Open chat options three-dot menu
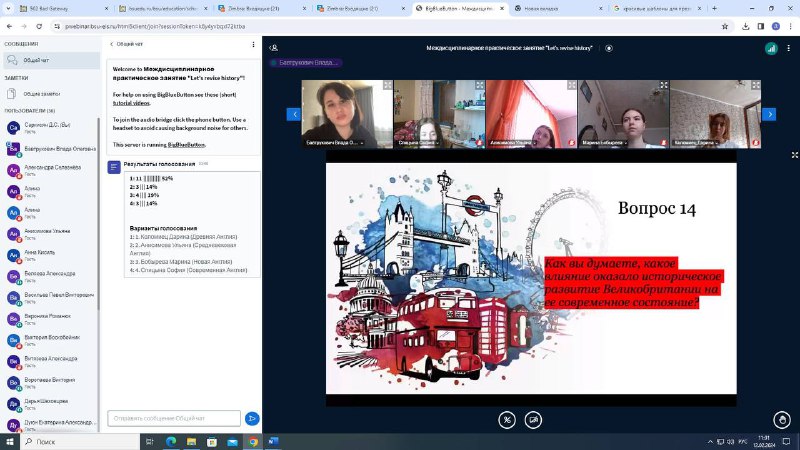The height and width of the screenshot is (450, 800). 253,44
